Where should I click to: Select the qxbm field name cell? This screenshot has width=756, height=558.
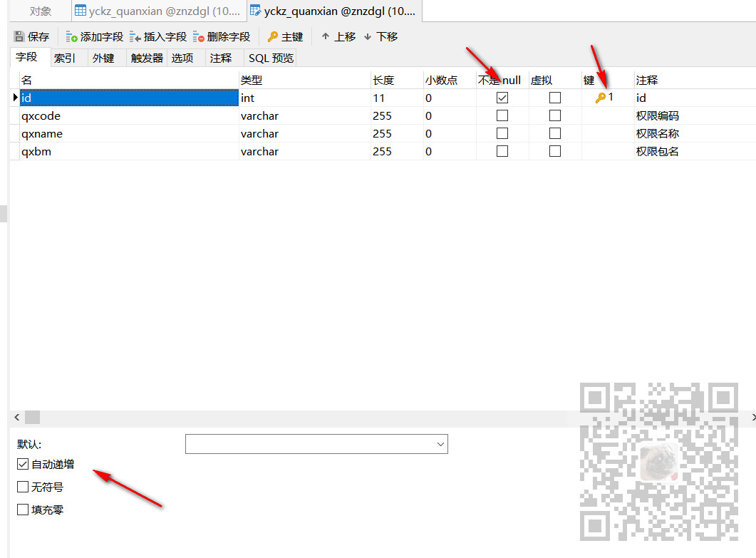point(129,151)
